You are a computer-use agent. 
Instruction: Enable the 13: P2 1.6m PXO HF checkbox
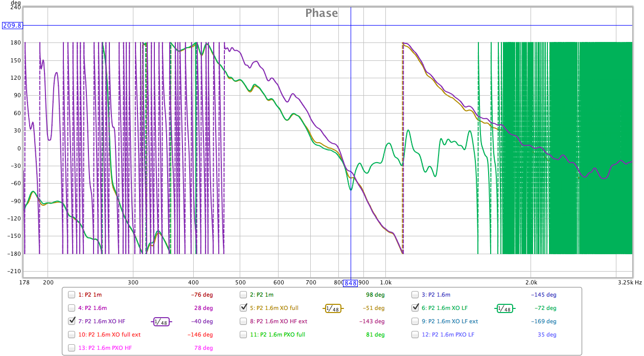pos(72,348)
